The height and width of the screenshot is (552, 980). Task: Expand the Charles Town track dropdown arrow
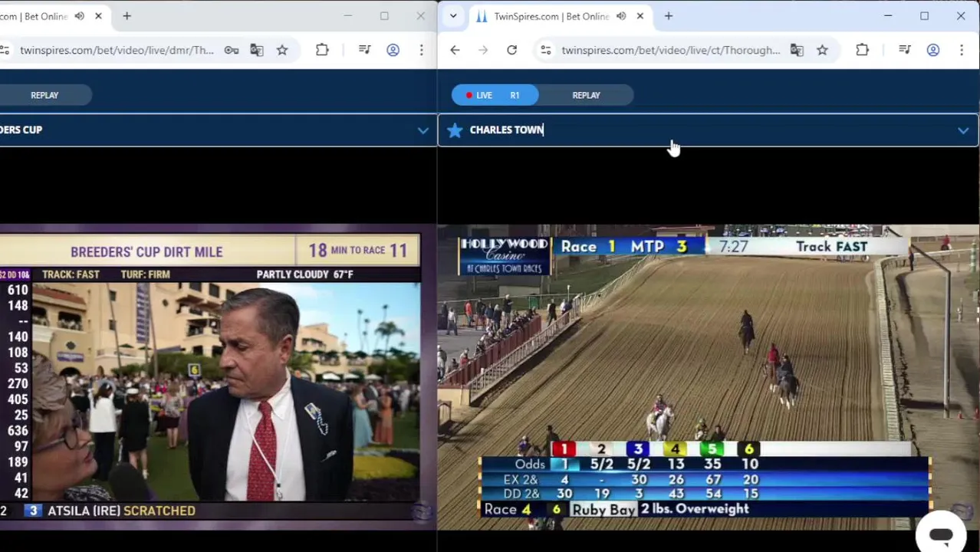point(962,130)
